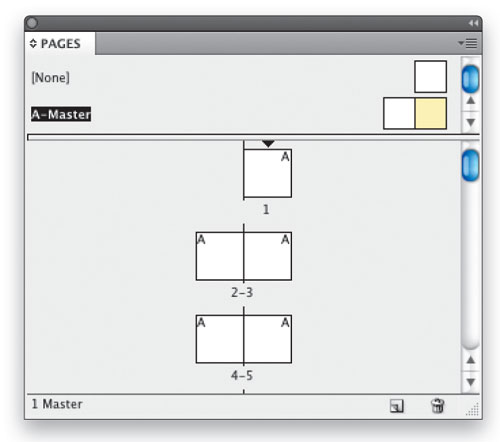Cycle panel view using arrows beside PAGES
This screenshot has width=500, height=442.
33,44
